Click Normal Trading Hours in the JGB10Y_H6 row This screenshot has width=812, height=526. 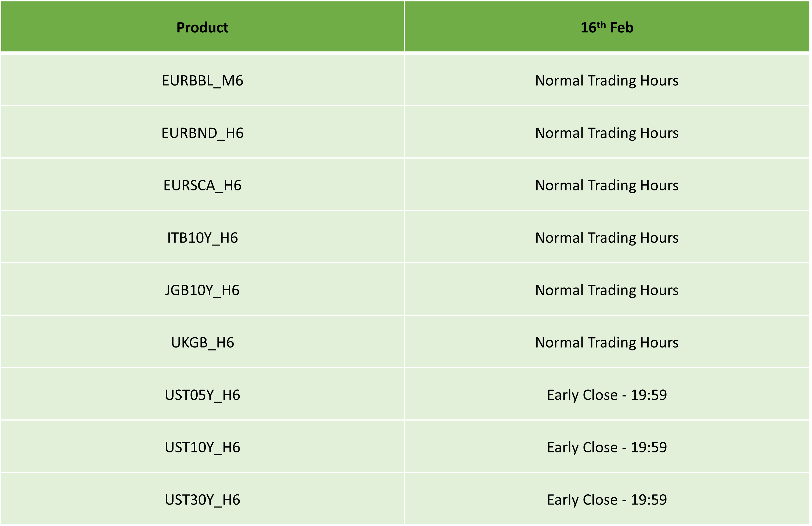click(x=607, y=290)
